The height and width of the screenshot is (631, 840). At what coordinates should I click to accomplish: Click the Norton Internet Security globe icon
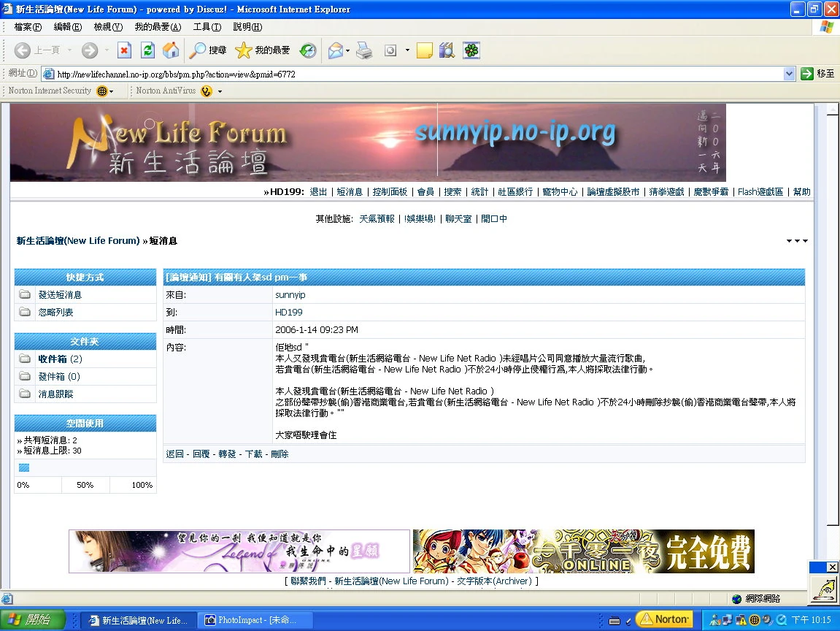pyautogui.click(x=101, y=91)
